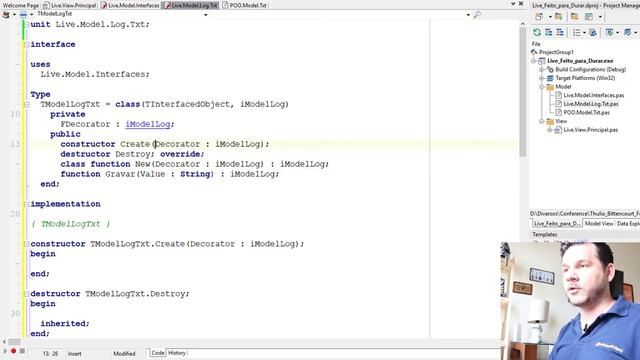Viewport: 640px width, 360px height.
Task: Collapse the destructor Destroy method fold marker
Action: point(27,294)
